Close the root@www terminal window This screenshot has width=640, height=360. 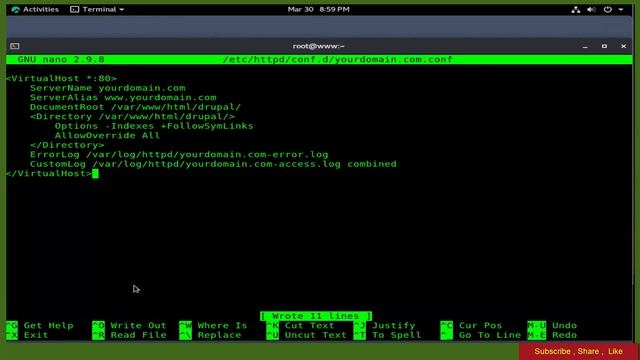[623, 46]
